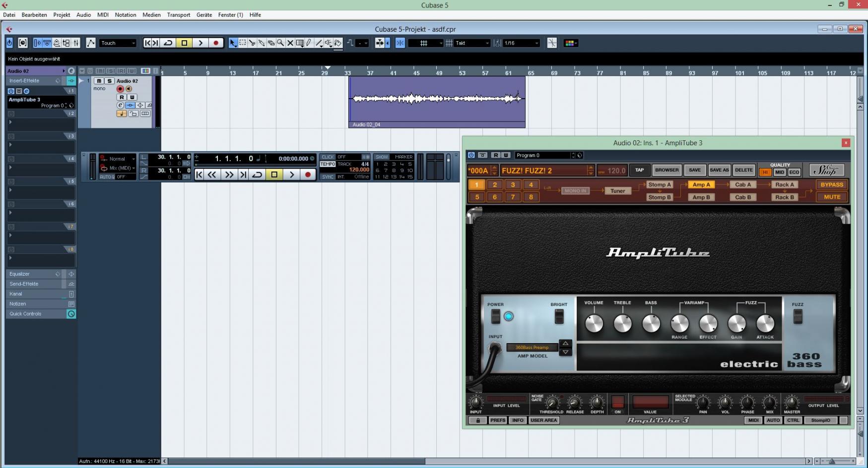Image resolution: width=868 pixels, height=468 pixels.
Task: Solo the Audio 02 track
Action: coord(109,81)
